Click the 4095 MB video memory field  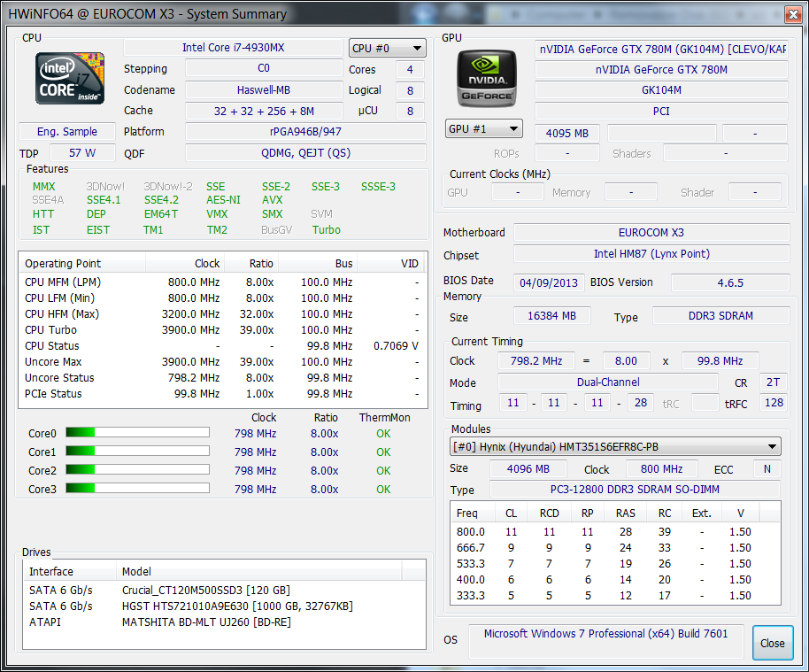pyautogui.click(x=567, y=133)
